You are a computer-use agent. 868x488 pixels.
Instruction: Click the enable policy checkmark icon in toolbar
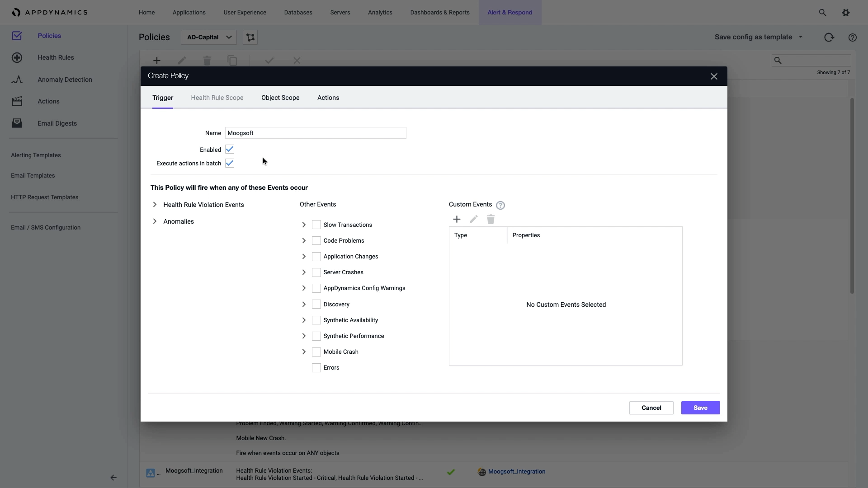[x=269, y=61]
